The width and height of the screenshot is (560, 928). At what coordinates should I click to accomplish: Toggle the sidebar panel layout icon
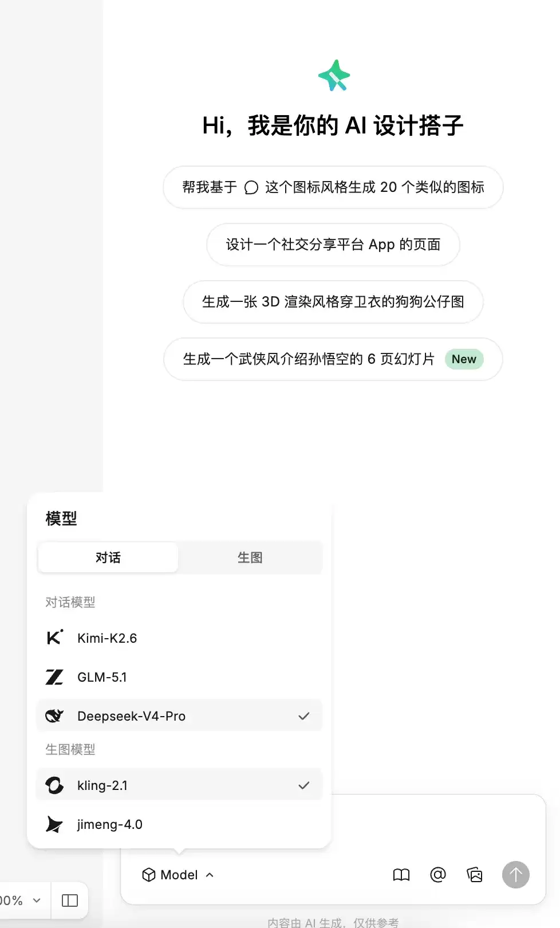(70, 901)
